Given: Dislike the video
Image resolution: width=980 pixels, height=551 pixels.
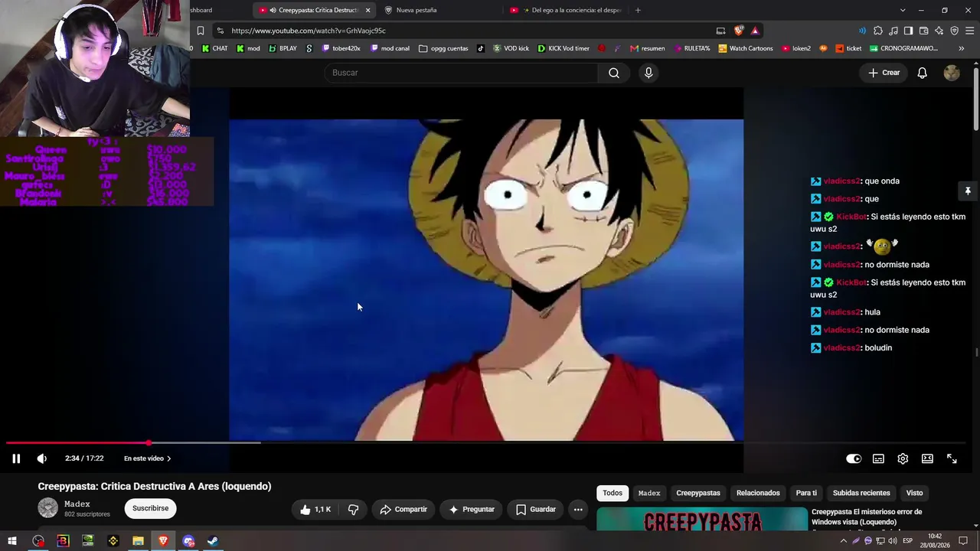Looking at the screenshot, I should (353, 509).
